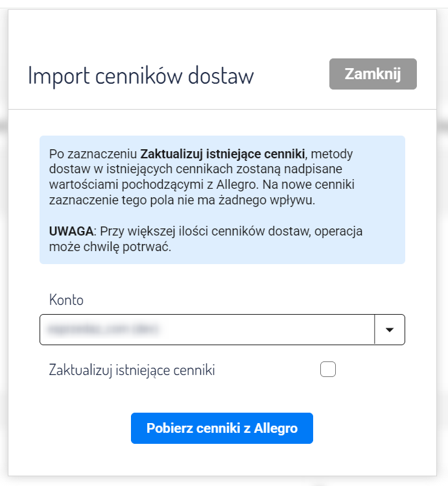Click blank header space between title and Zamknij
This screenshot has height=486, width=448.
291,75
